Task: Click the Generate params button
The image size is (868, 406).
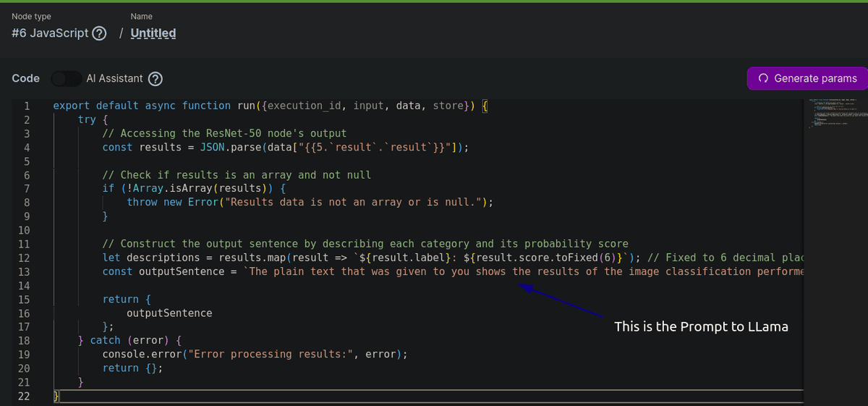Action: tap(807, 78)
